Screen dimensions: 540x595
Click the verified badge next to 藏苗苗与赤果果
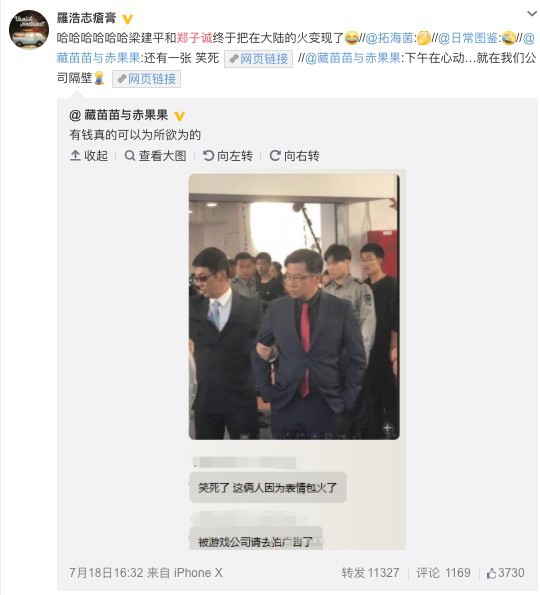point(179,116)
